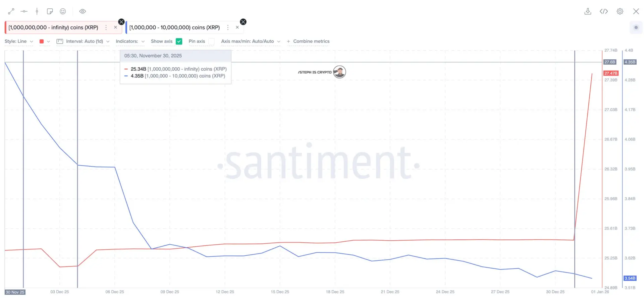Open the embed code icon
Screen dimensions: 644x298
(604, 11)
